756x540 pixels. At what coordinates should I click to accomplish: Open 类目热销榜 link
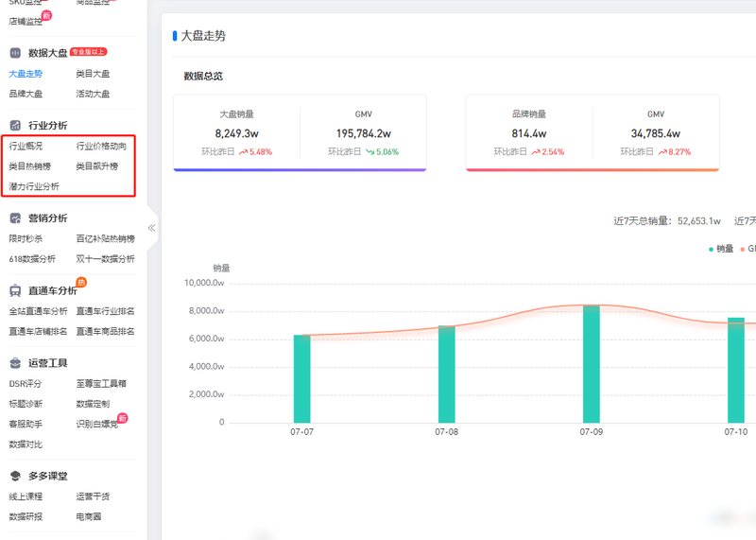(30, 166)
